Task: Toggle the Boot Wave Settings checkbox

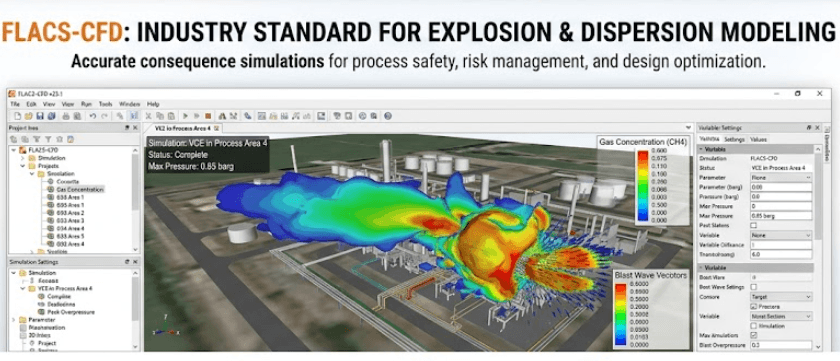Action: click(754, 287)
